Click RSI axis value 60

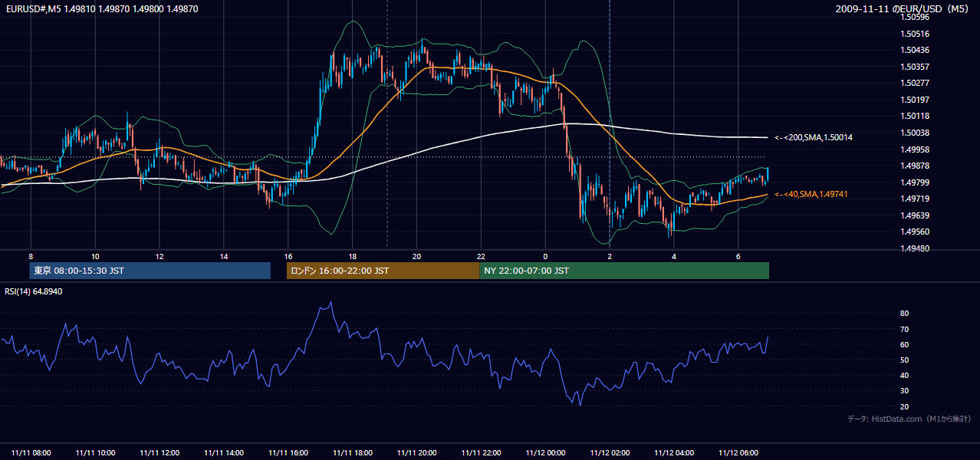click(x=905, y=344)
